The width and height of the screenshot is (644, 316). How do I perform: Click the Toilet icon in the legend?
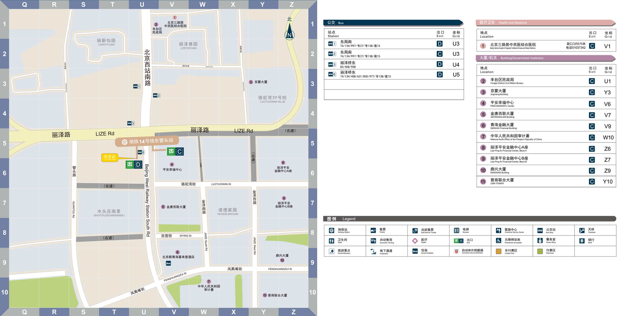(332, 241)
